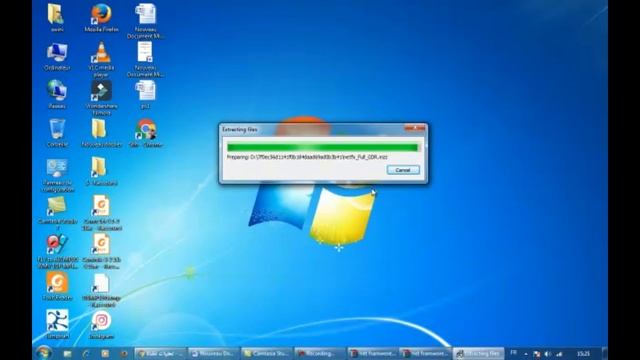Image resolution: width=640 pixels, height=360 pixels.
Task: Open the Nouveau Document file beside VLC
Action: coord(145,60)
